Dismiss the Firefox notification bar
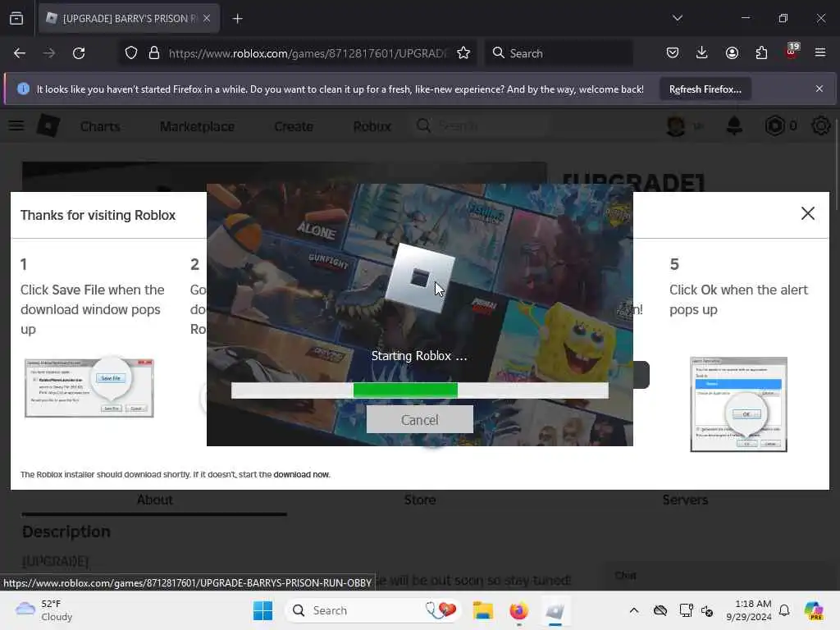This screenshot has width=840, height=630. (819, 89)
